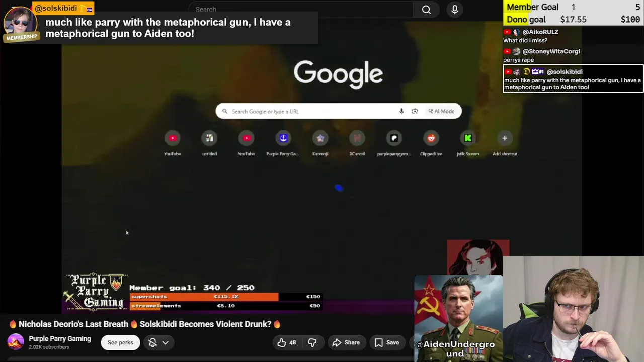Like the video with 48 likes

point(287,343)
